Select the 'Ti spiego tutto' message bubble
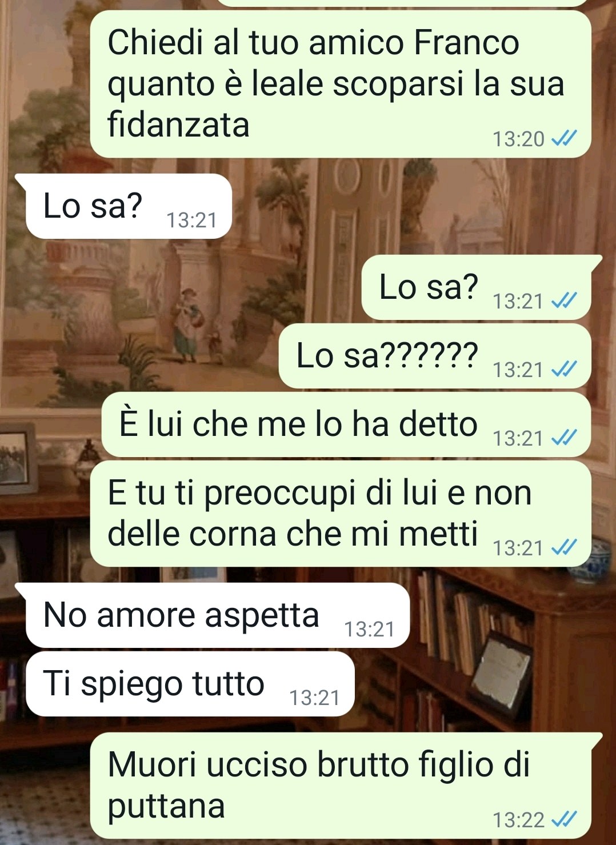The height and width of the screenshot is (845, 616). pos(190,684)
